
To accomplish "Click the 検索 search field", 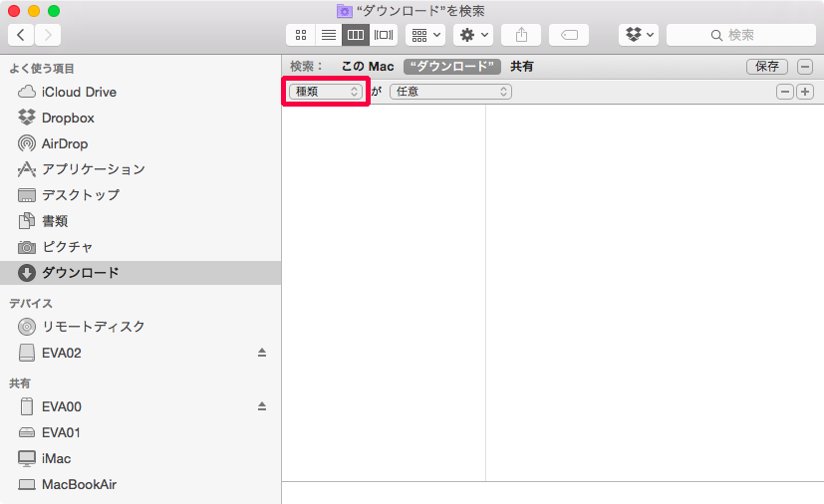I will [741, 35].
